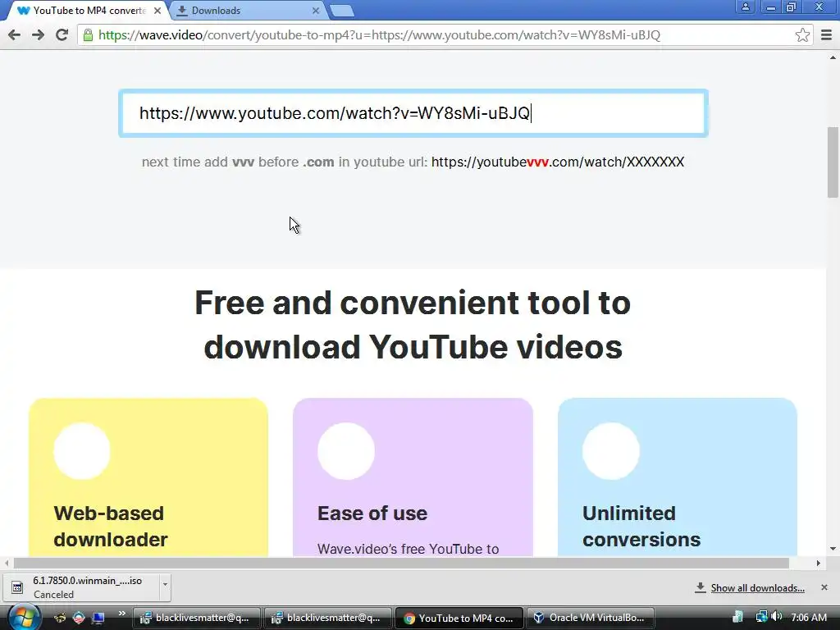This screenshot has width=840, height=630.
Task: Click the youtubevvv.com example URL text
Action: (x=558, y=162)
